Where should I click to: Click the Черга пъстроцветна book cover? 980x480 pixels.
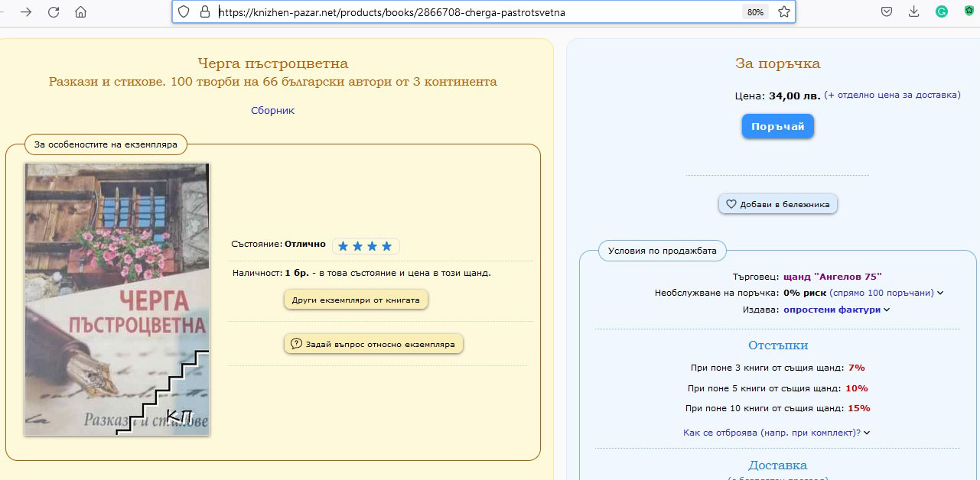(x=117, y=299)
